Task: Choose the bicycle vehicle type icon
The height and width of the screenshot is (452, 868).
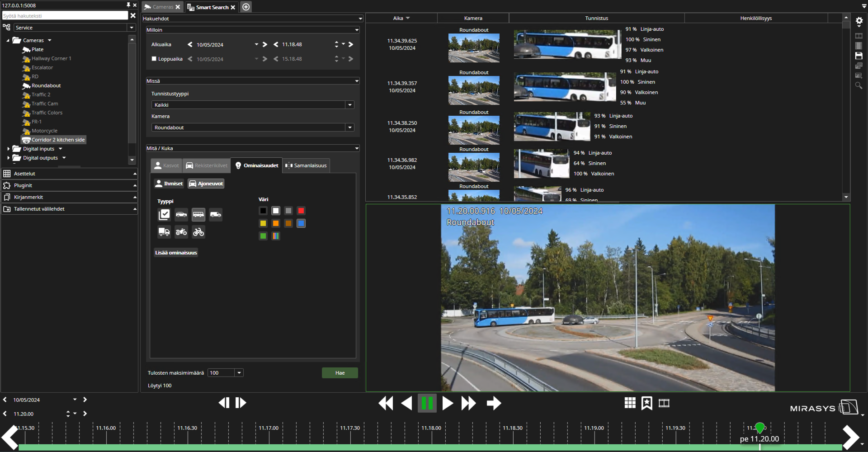Action: (198, 232)
